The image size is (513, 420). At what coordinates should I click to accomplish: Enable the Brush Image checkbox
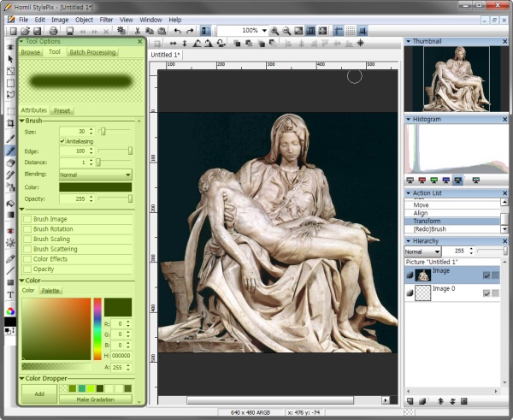click(x=27, y=219)
